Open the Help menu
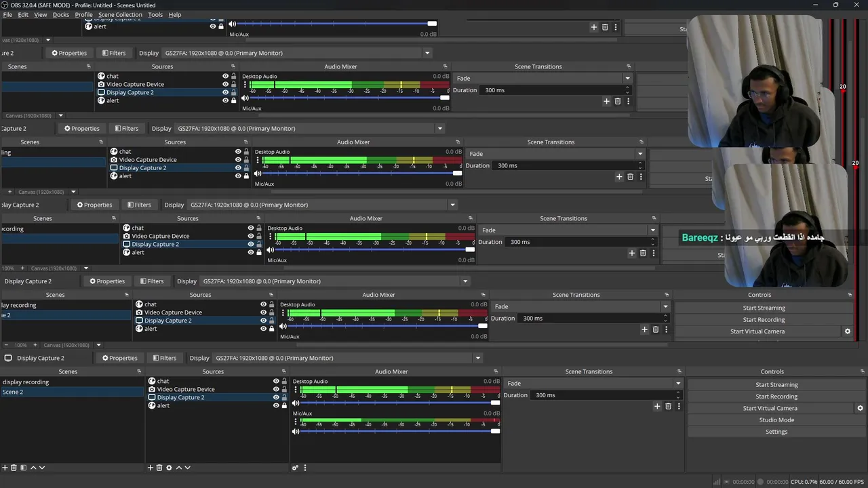The width and height of the screenshot is (868, 488). pos(175,14)
